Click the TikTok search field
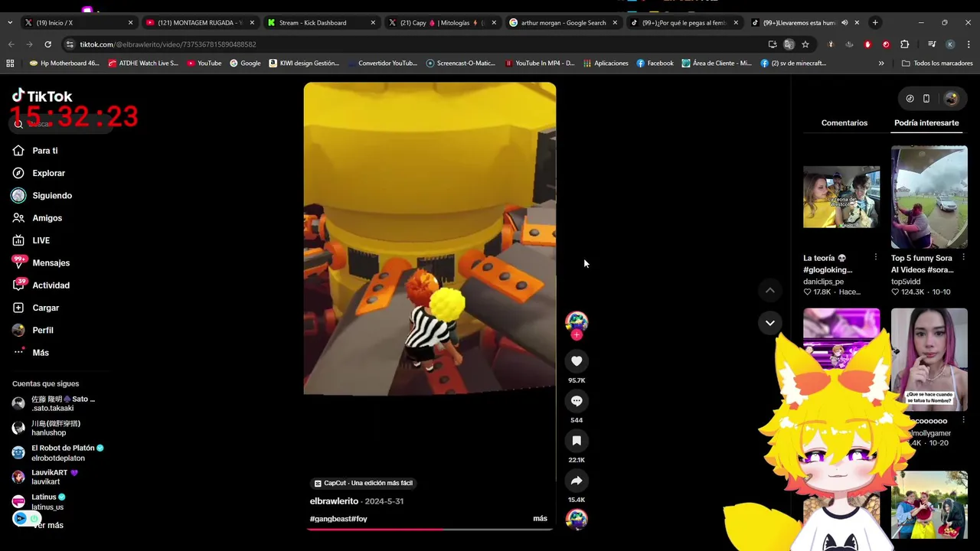This screenshot has width=980, height=551. (x=61, y=123)
